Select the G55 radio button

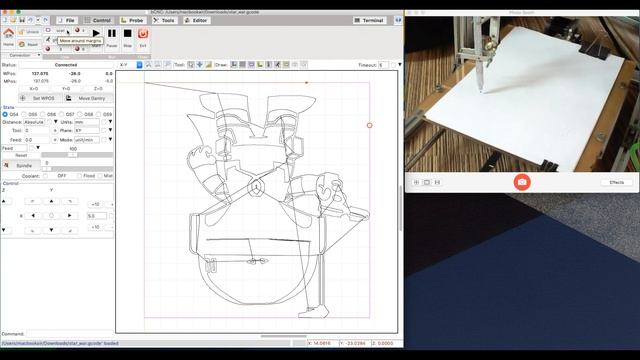pyautogui.click(x=24, y=114)
